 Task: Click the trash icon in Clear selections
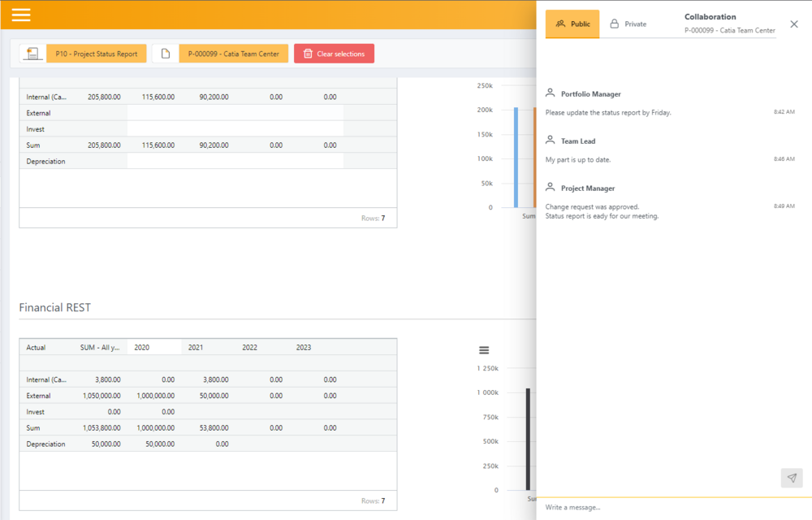[x=308, y=54]
